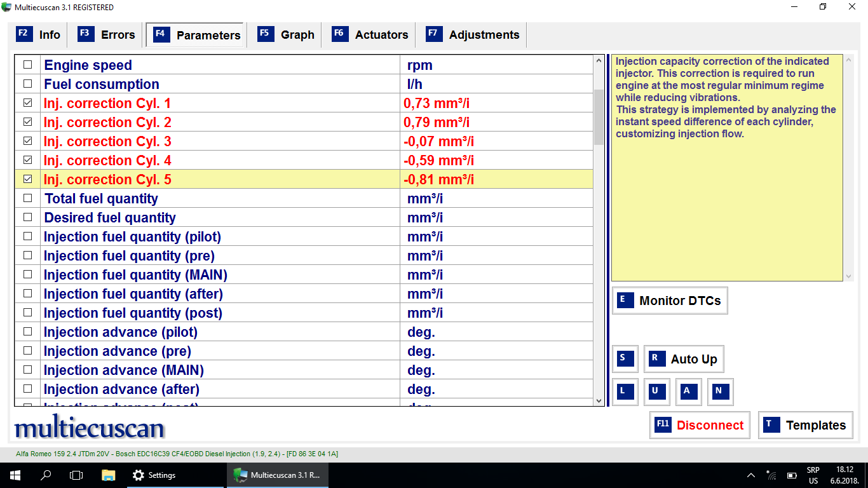Image resolution: width=868 pixels, height=488 pixels.
Task: Uncheck Inj. correction Cyl. 3 checkbox
Action: 27,141
